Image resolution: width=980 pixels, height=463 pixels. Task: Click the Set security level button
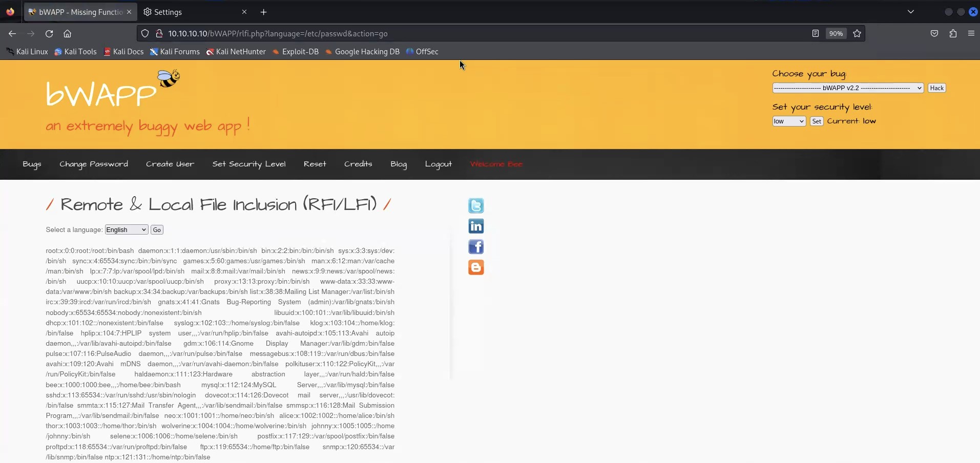[x=817, y=121]
